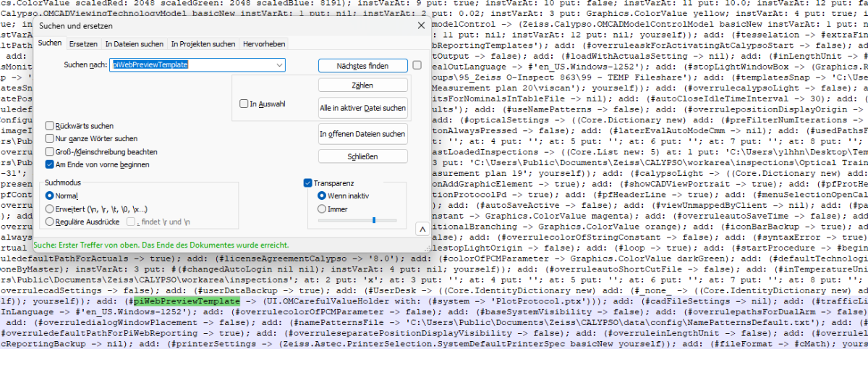Click Alle in aktiver Datei suchen

click(362, 108)
